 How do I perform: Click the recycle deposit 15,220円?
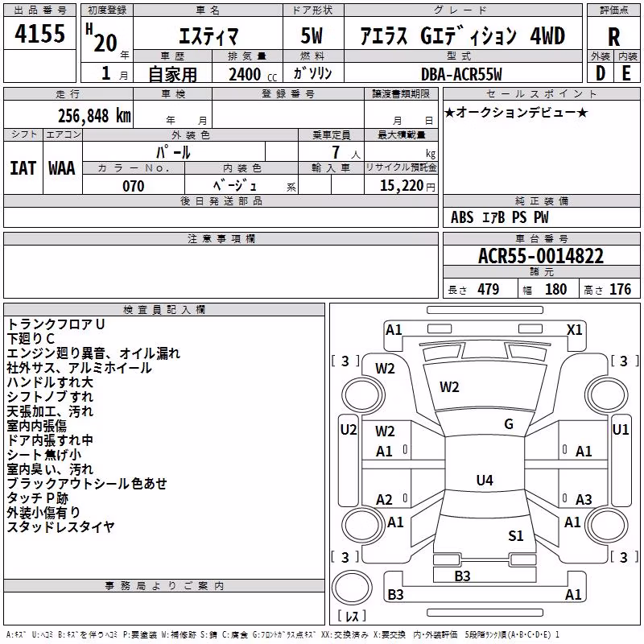(407, 186)
